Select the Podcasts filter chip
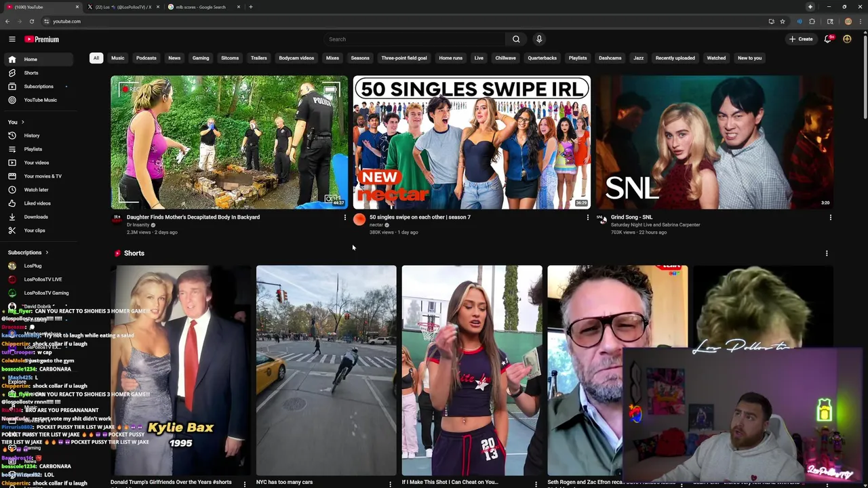868x488 pixels. tap(146, 58)
